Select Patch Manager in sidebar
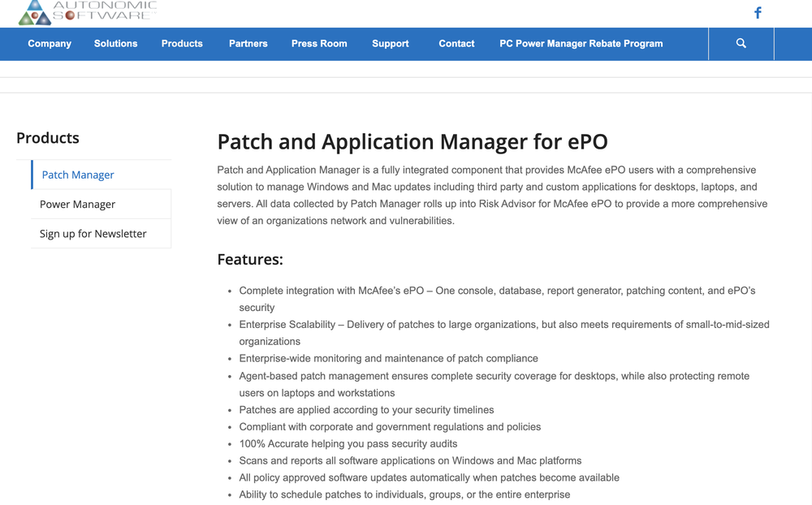This screenshot has height=505, width=812. [x=101, y=175]
